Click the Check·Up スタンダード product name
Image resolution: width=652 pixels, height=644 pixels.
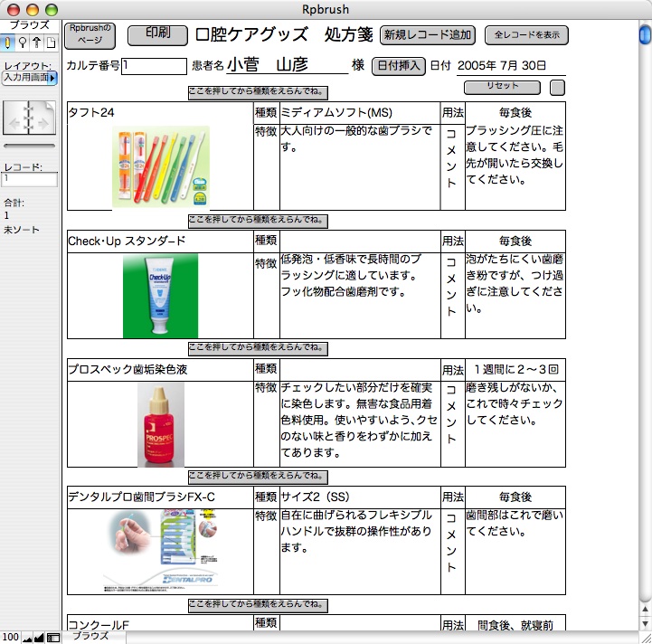tap(127, 241)
